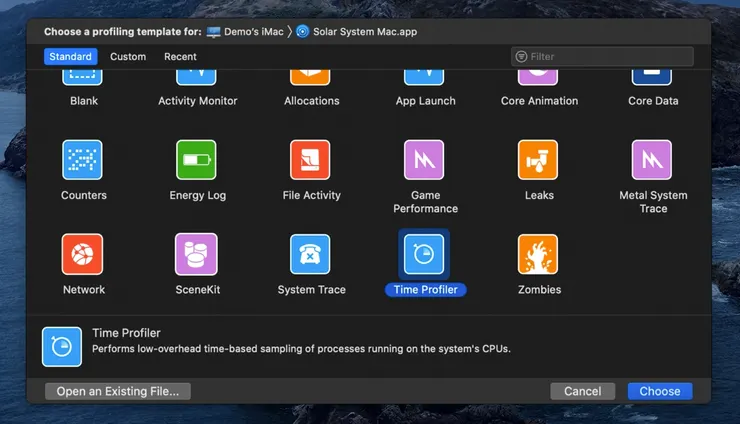Viewport: 740px width, 424px height.
Task: Pick the Energy Log battery icon
Action: [196, 160]
